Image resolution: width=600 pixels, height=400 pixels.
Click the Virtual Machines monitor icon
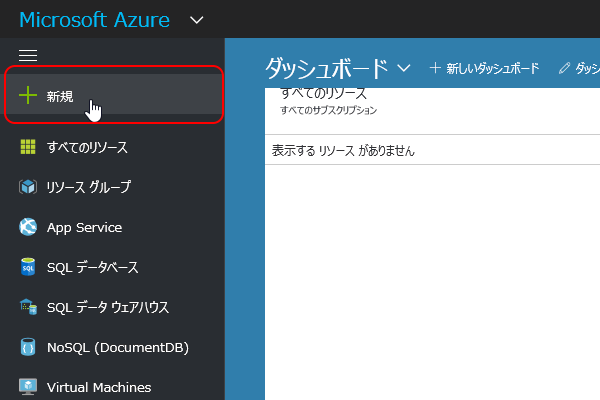pyautogui.click(x=28, y=387)
